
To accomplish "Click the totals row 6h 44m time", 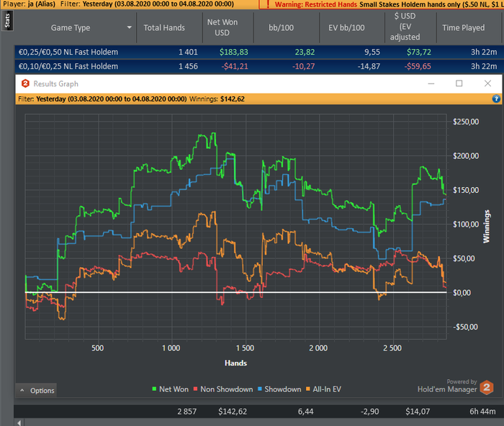I will (x=482, y=412).
